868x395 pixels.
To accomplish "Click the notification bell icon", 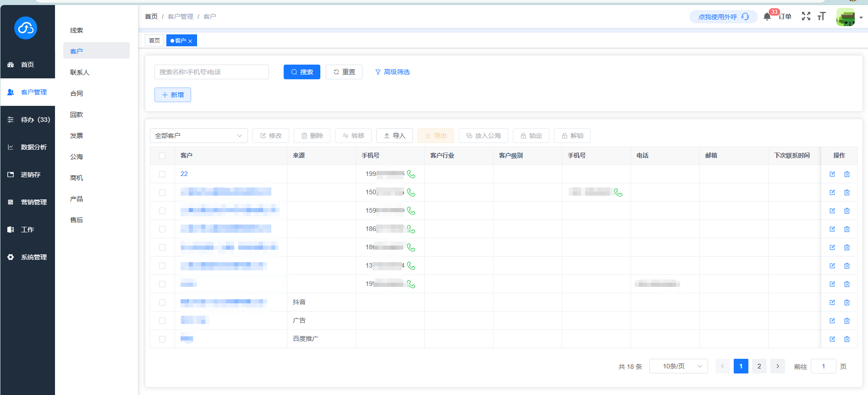I will (x=767, y=17).
